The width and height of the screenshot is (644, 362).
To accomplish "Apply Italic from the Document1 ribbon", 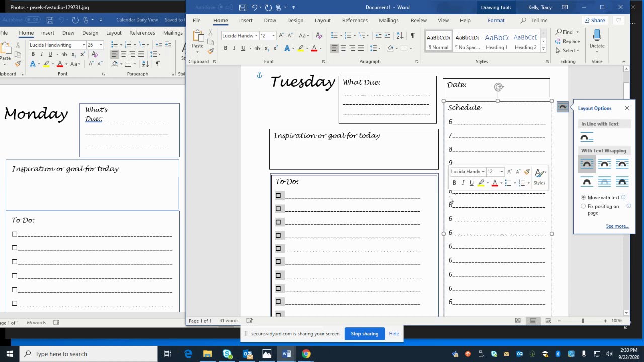I will [234, 48].
